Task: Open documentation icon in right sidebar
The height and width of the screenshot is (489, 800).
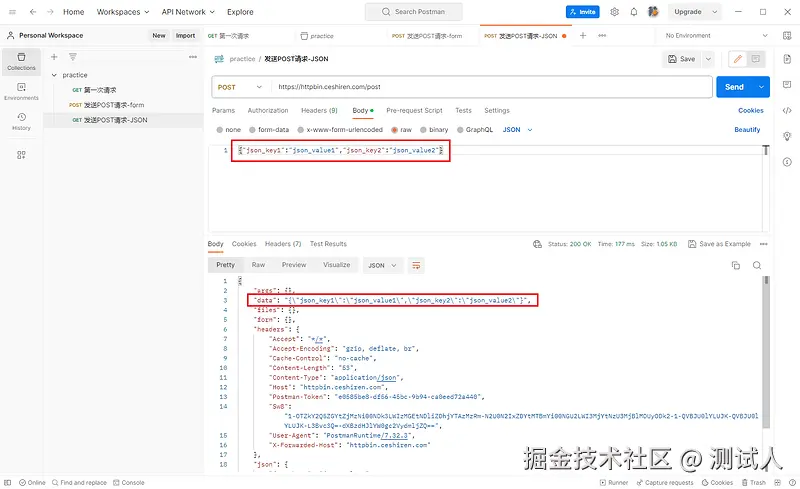Action: point(787,59)
